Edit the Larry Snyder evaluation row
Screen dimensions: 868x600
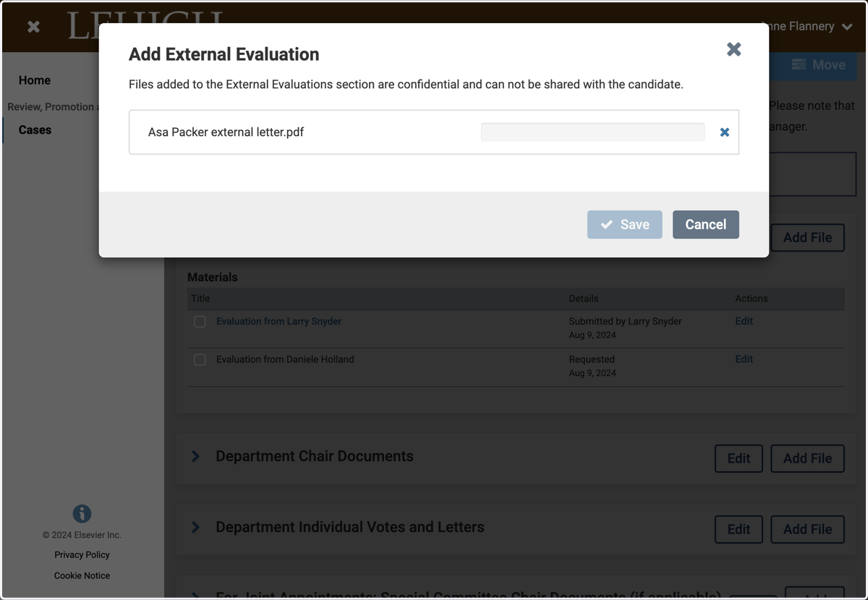click(x=744, y=321)
